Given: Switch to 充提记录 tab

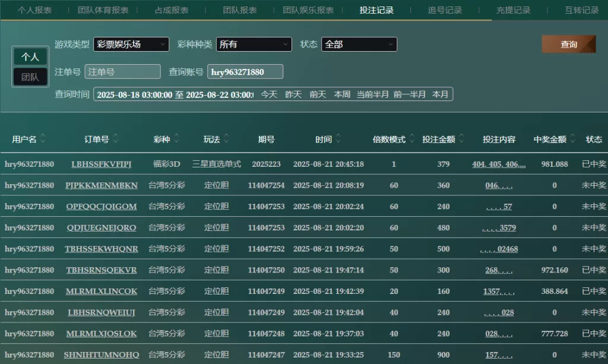Looking at the screenshot, I should click(514, 10).
